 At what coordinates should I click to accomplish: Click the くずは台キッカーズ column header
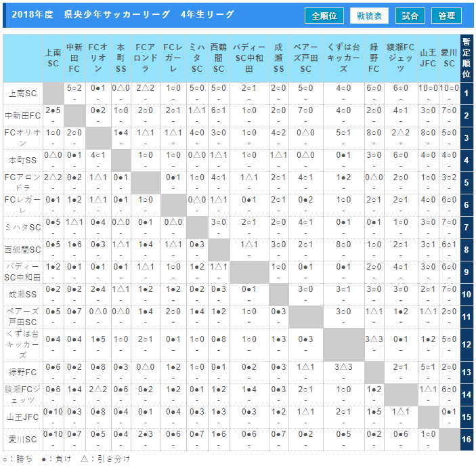(344, 58)
